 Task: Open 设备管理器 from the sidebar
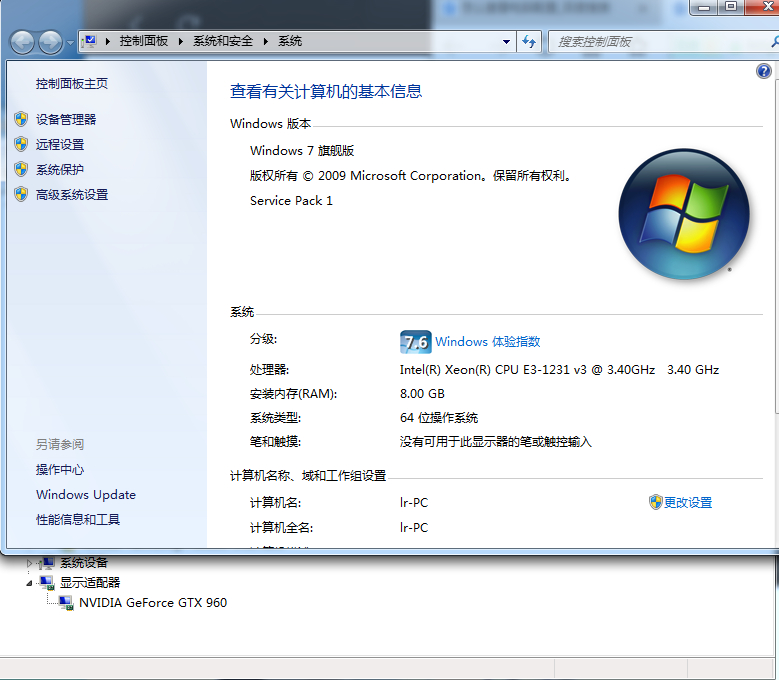[66, 119]
